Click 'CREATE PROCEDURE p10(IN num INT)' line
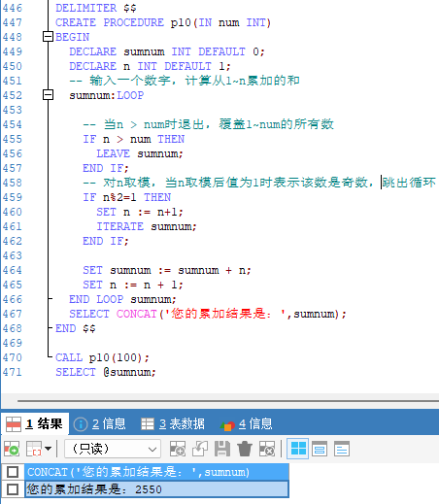The image size is (439, 504). click(x=163, y=22)
